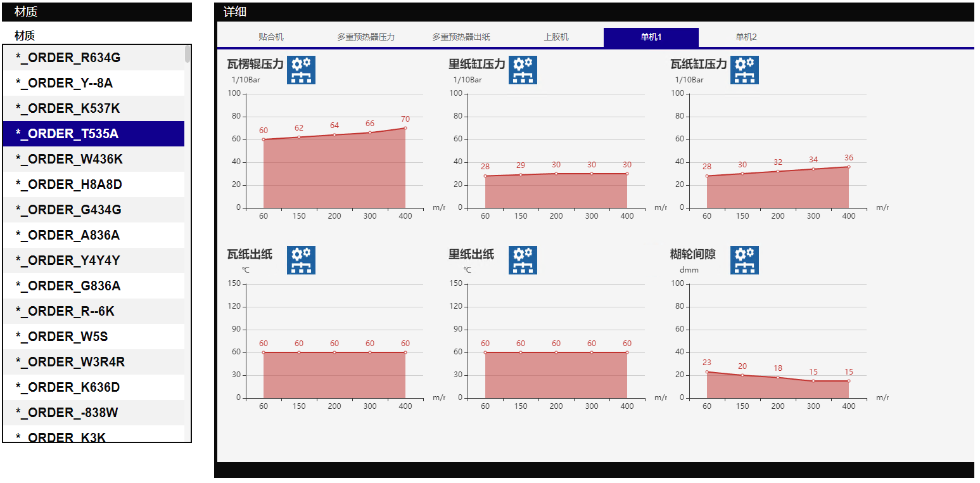The image size is (980, 483).
Task: Open settings icon for 里纸出纸 chart
Action: [x=523, y=260]
